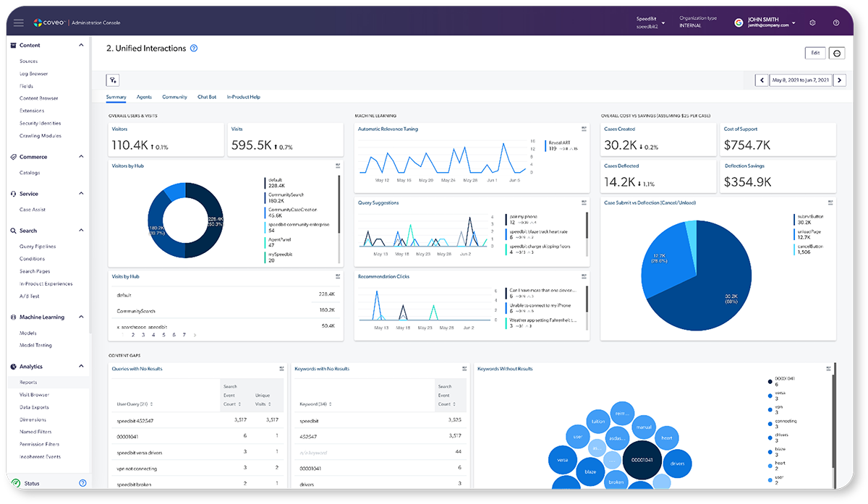The width and height of the screenshot is (868, 504).
Task: Click the export icon on Case Submit vs Deflection card
Action: pyautogui.click(x=830, y=203)
